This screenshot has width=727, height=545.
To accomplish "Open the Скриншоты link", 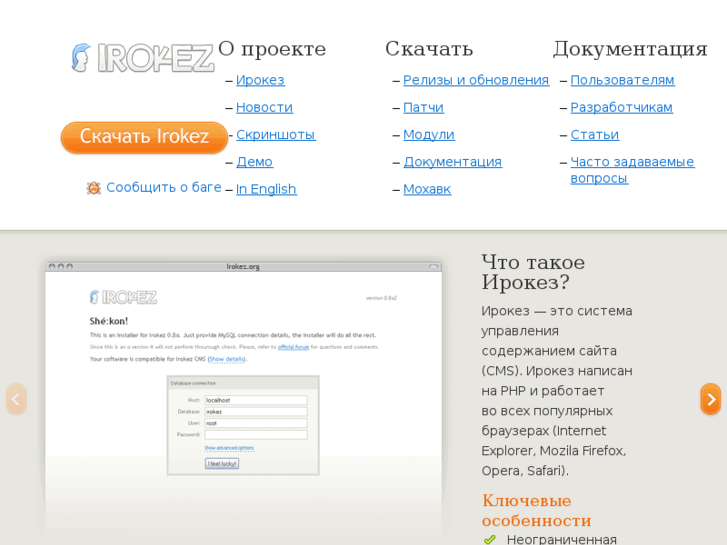I will [276, 135].
